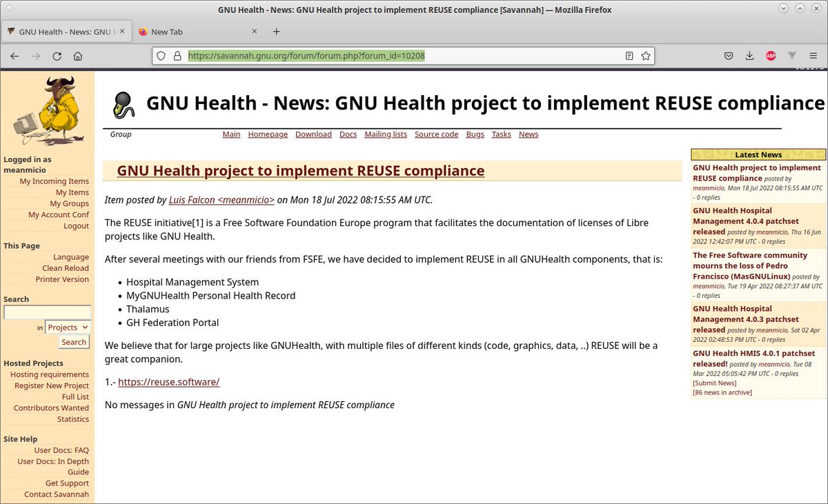Open Hosting requirements link
The height and width of the screenshot is (504, 828).
point(50,374)
